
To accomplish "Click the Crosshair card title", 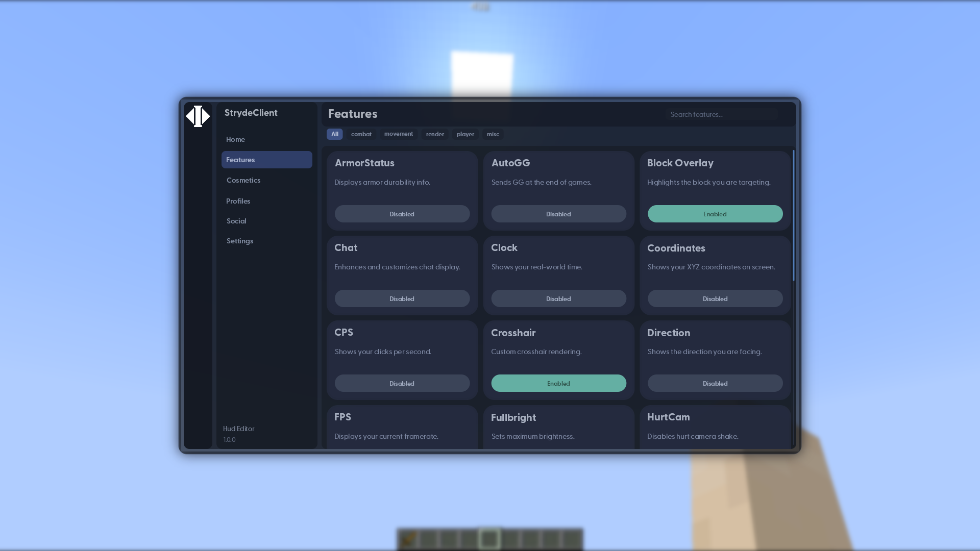I will pos(513,333).
